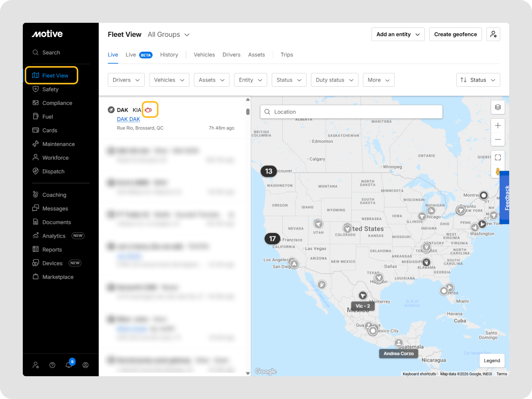Click the Create geofence button
Screen dimensions: 532x399
tap(455, 34)
